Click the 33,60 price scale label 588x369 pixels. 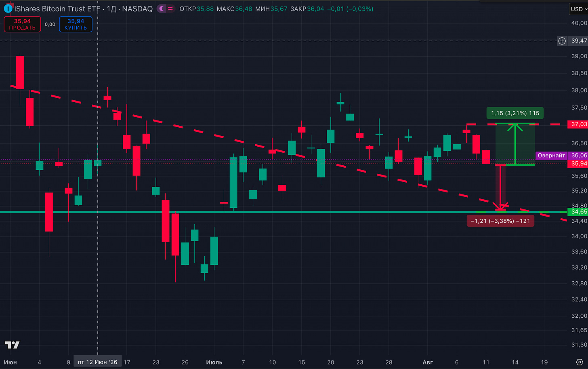(579, 251)
